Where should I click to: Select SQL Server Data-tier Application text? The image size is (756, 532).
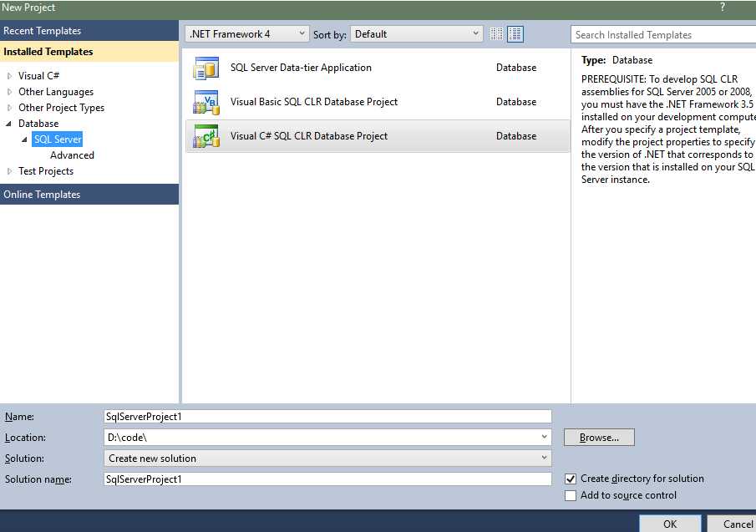tap(301, 68)
